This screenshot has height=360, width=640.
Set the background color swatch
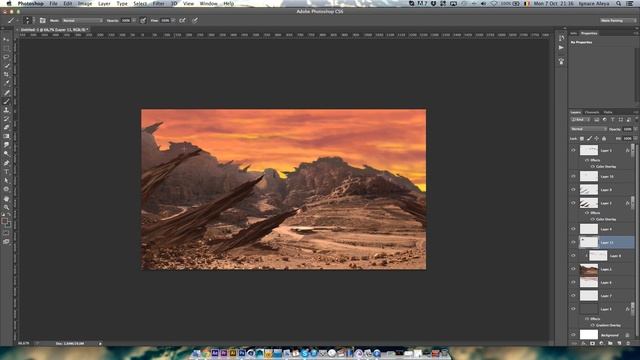pyautogui.click(x=8, y=224)
